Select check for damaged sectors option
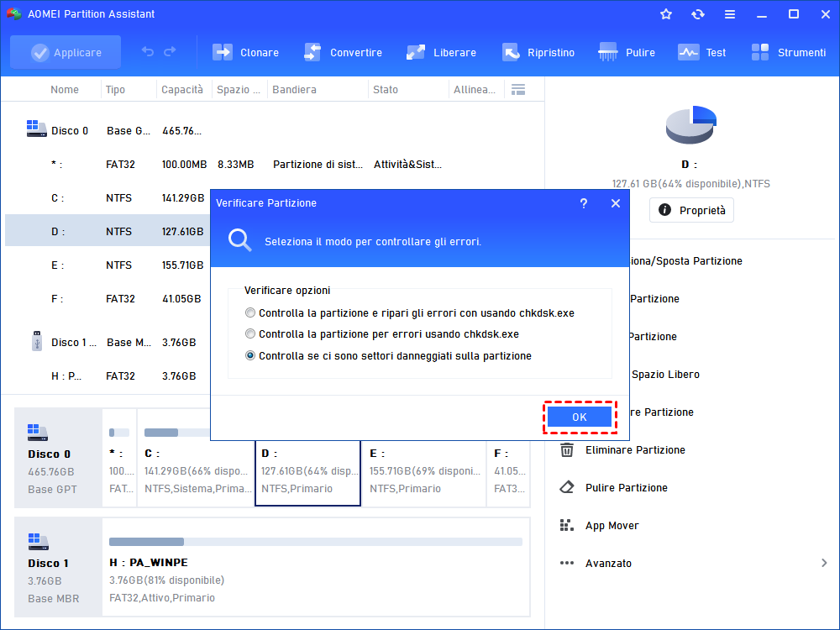The height and width of the screenshot is (630, 840). 249,355
